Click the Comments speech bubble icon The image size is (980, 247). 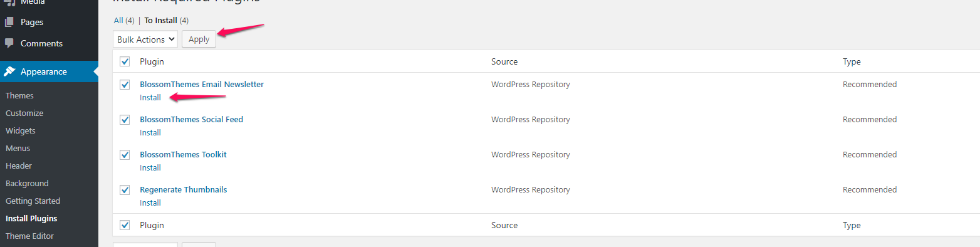(x=9, y=43)
